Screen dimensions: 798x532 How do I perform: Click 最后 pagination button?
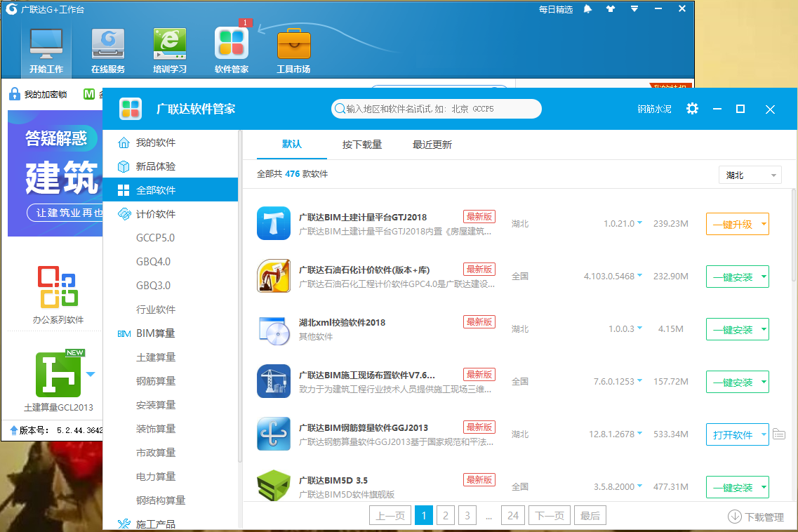click(590, 516)
